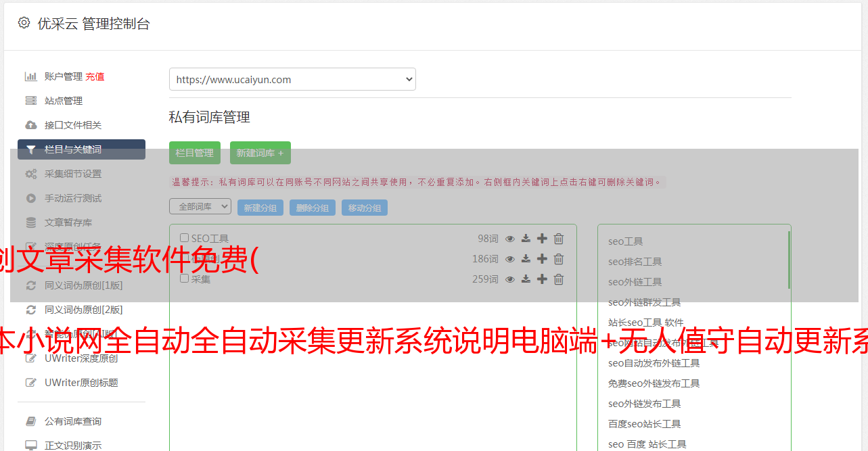Open 采集细节设置 via its gears icon
The height and width of the screenshot is (451, 868).
pos(30,174)
